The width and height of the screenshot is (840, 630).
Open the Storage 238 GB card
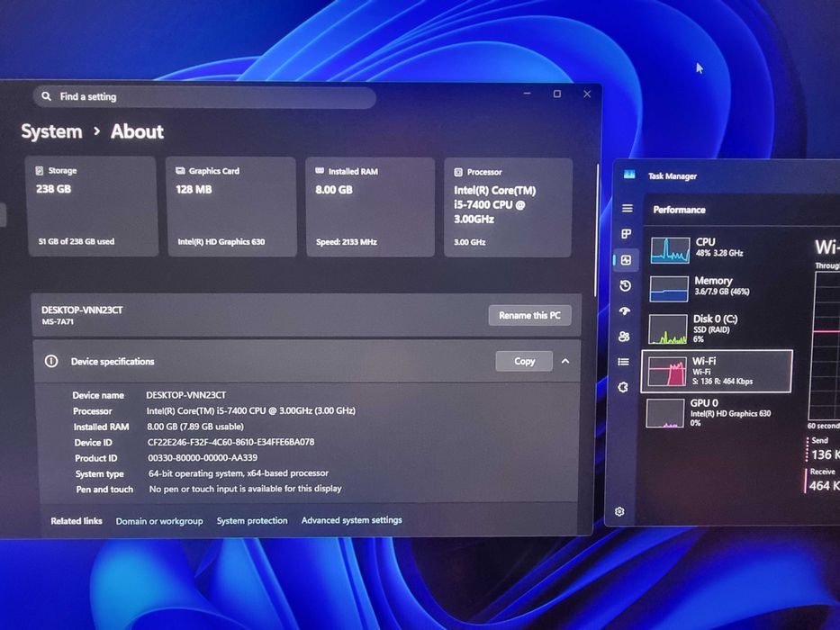tap(92, 206)
